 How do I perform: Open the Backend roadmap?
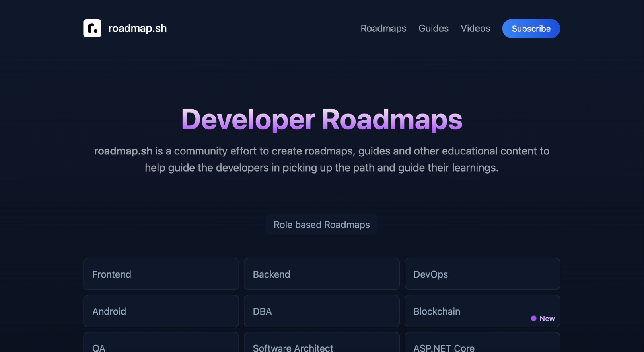(322, 274)
